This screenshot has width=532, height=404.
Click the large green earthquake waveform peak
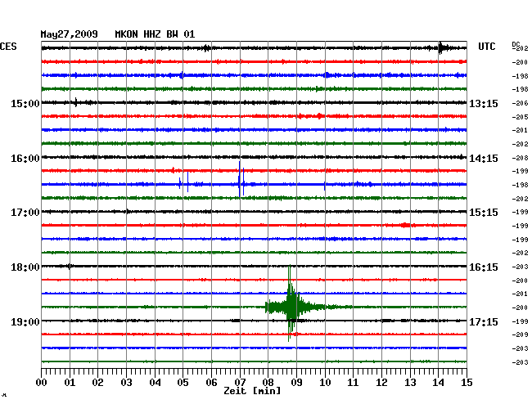(x=290, y=303)
